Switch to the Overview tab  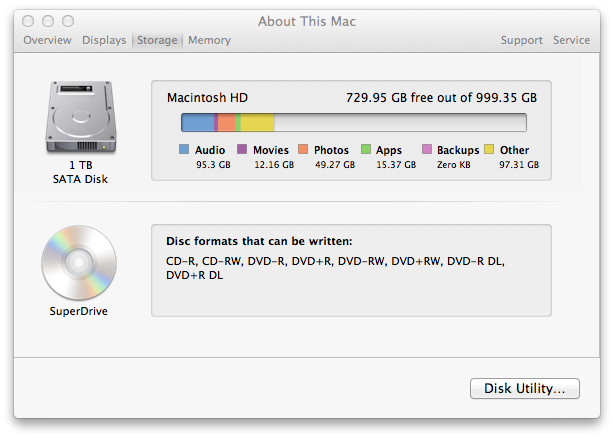tap(47, 40)
